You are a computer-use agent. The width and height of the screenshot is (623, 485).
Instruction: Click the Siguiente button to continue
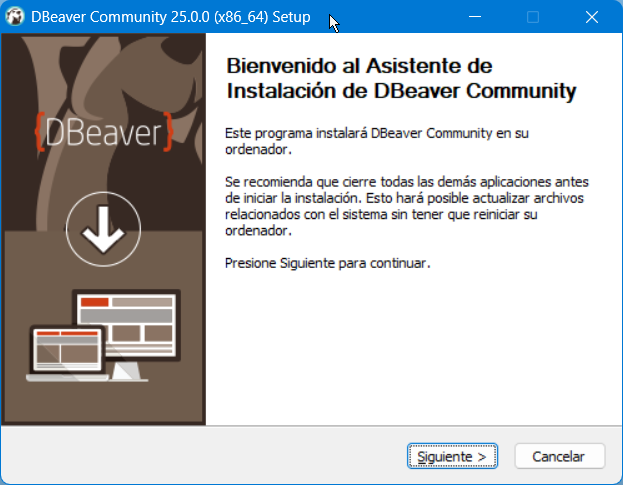coord(452,456)
